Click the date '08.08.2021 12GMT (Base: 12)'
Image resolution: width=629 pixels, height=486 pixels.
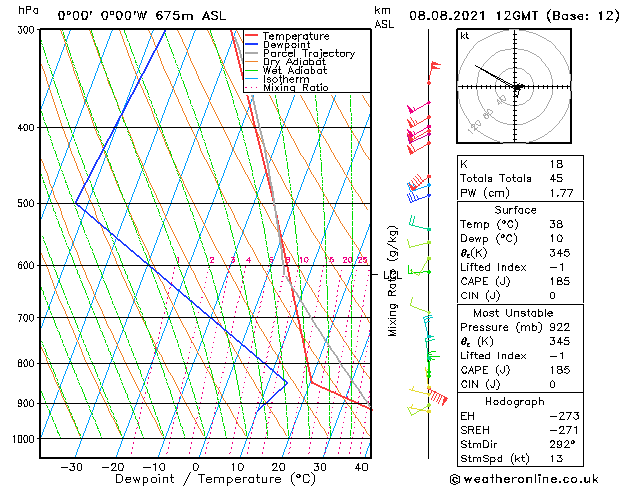tap(514, 16)
